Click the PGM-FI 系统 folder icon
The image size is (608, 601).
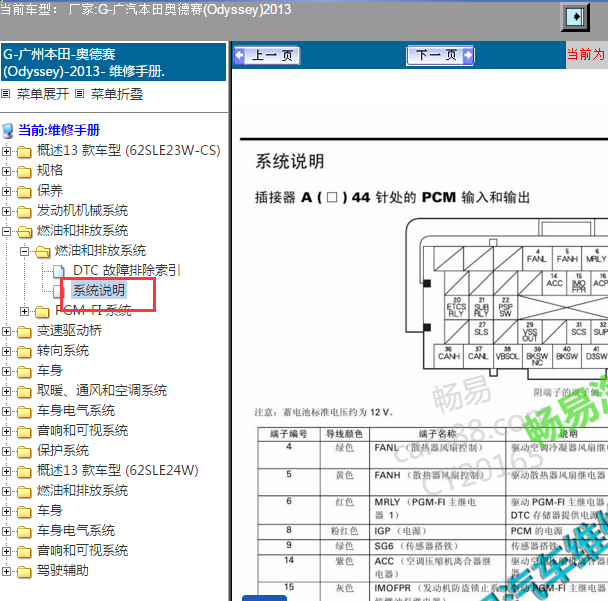click(42, 311)
